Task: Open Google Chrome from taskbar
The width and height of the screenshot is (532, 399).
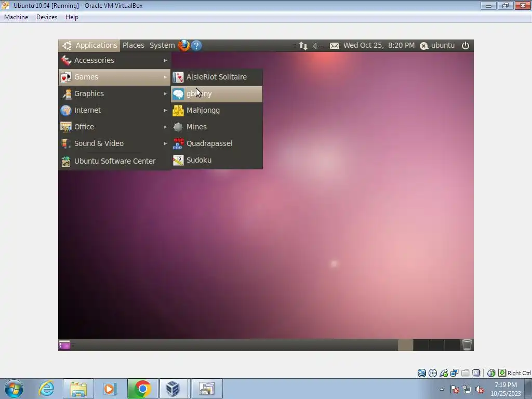Action: 142,389
